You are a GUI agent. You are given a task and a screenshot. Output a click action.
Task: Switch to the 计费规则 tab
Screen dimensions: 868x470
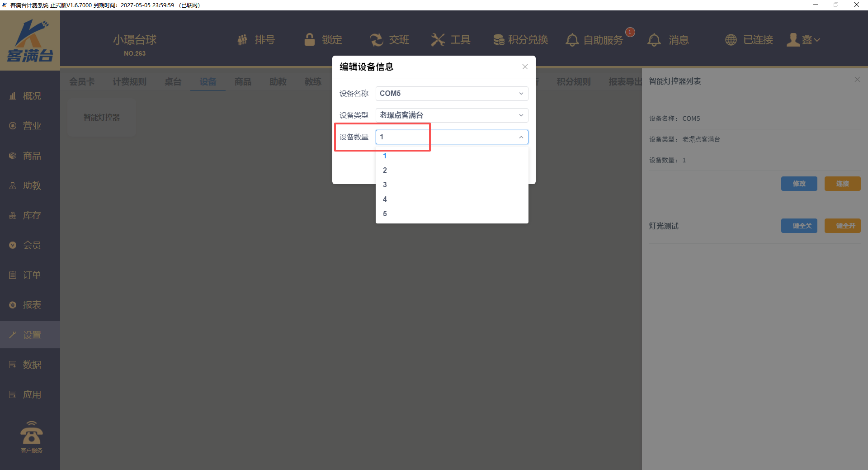point(129,82)
